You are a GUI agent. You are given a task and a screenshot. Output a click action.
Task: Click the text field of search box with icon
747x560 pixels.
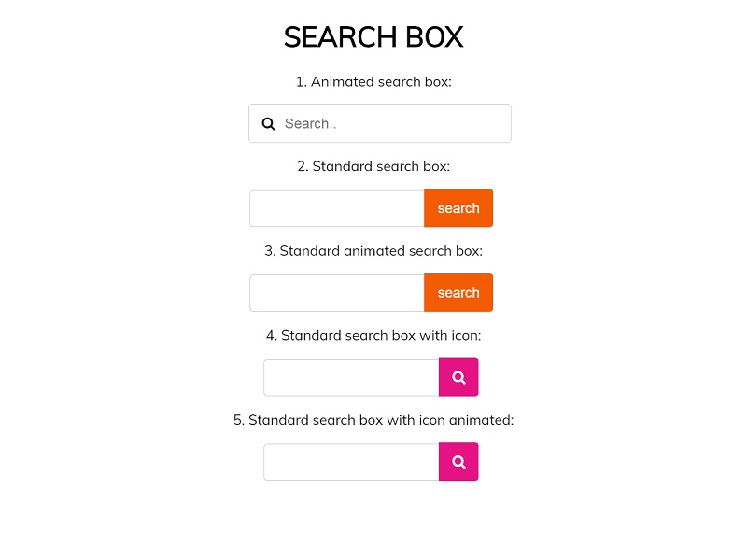[x=350, y=377]
